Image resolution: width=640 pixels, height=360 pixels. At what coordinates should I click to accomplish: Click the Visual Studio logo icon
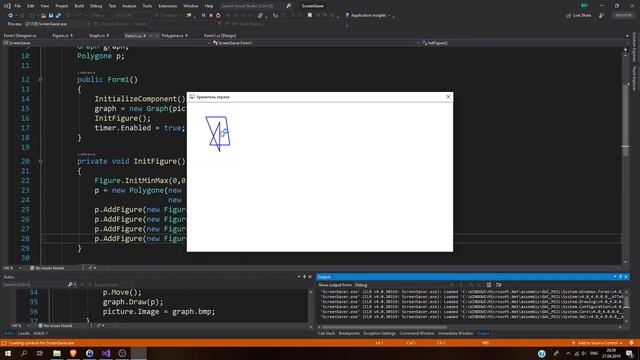(7, 6)
